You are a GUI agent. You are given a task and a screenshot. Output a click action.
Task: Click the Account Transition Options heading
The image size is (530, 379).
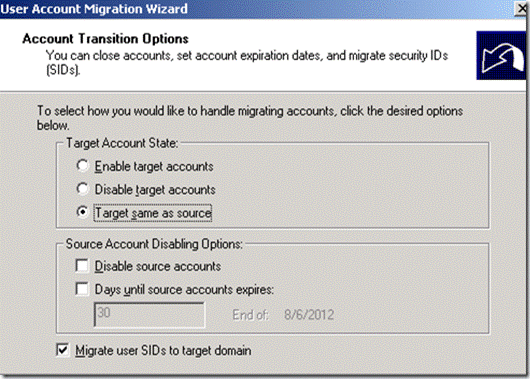[x=105, y=39]
